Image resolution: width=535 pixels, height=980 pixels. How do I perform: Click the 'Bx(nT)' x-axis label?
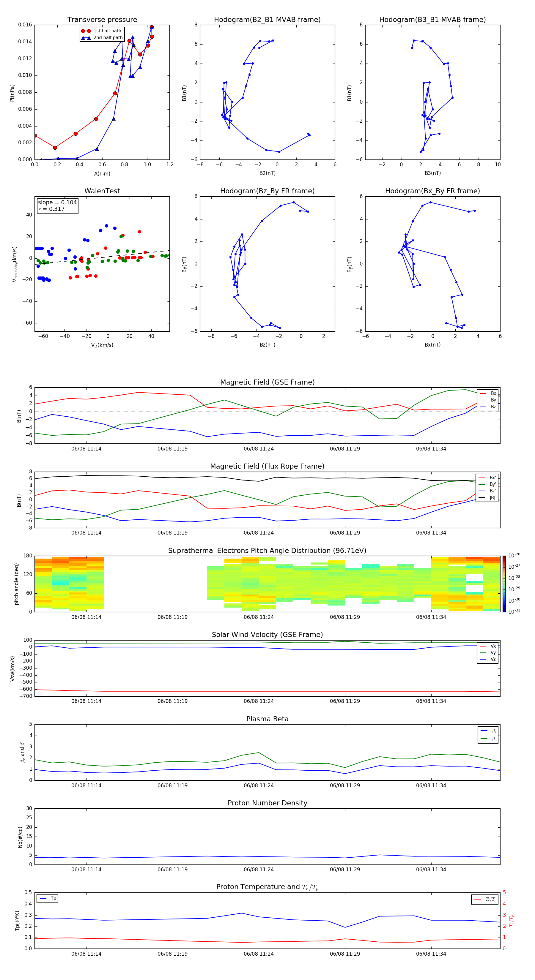click(x=432, y=345)
